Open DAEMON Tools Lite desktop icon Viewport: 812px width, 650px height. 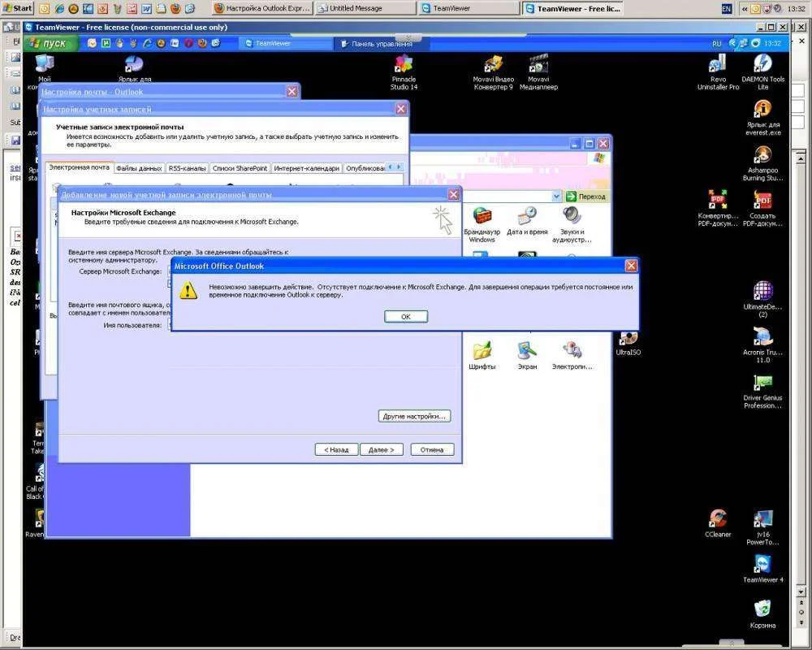(762, 72)
